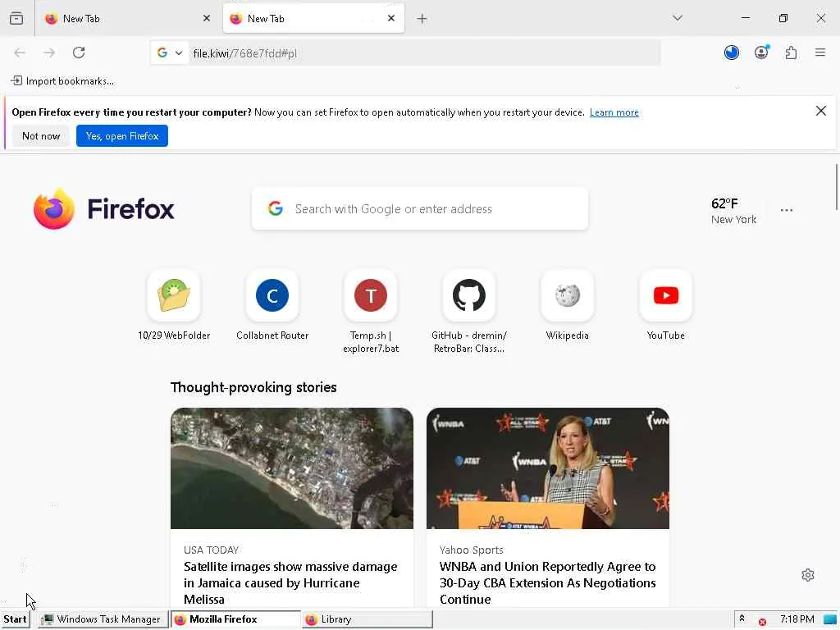
Task: Open the hamburger application menu
Action: click(x=820, y=52)
